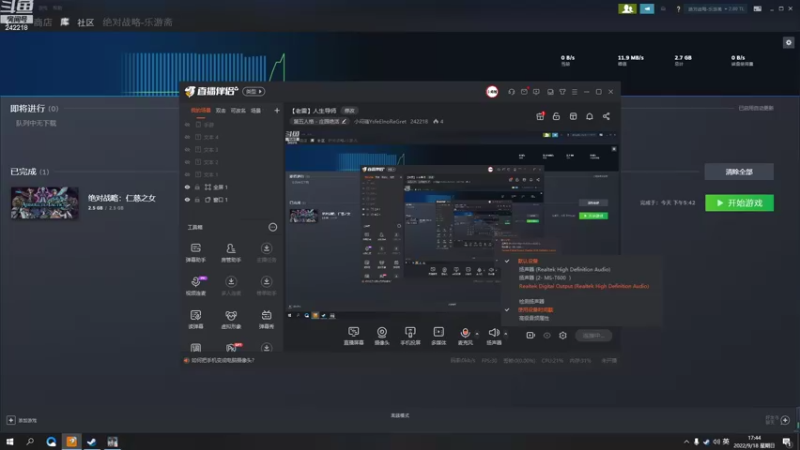
Task: Open 弹幕秀 tool in toolbox
Action: pyautogui.click(x=266, y=319)
